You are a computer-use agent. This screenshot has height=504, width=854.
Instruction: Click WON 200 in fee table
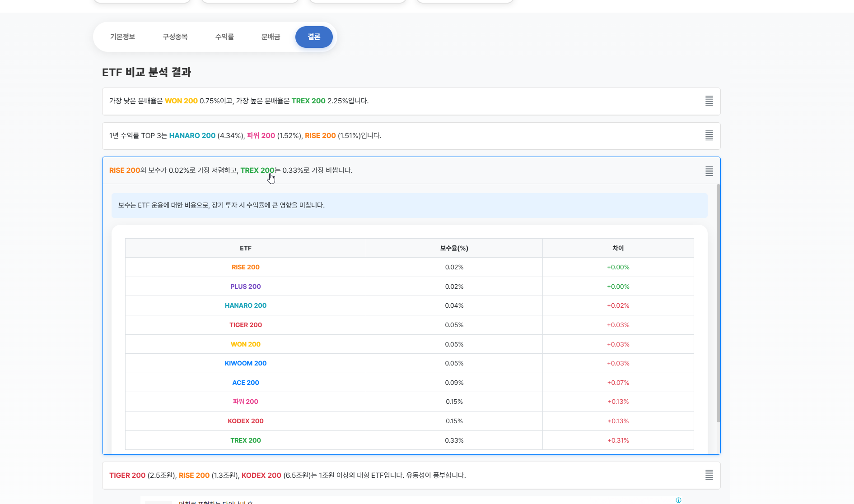pyautogui.click(x=245, y=344)
